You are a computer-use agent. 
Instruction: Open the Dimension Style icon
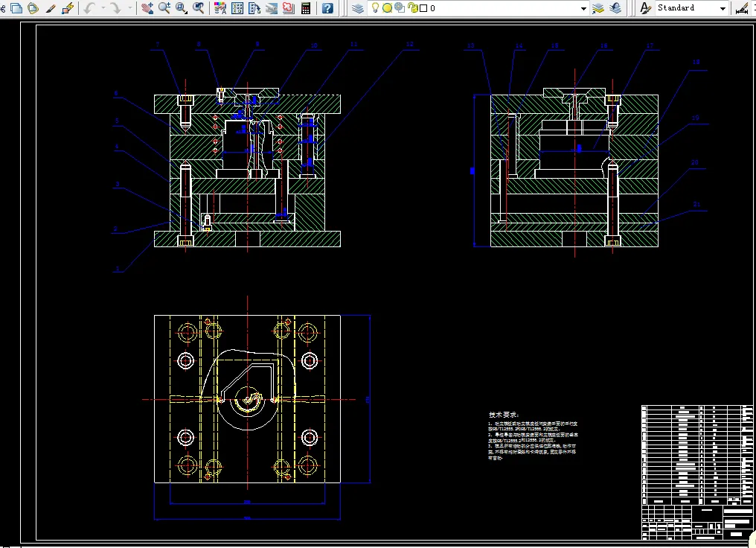tap(743, 8)
